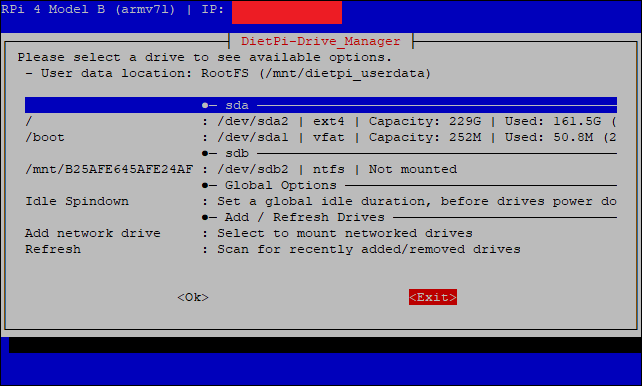Click 'Not mounted' status of sdb2
Image resolution: width=642 pixels, height=386 pixels.
point(413,169)
